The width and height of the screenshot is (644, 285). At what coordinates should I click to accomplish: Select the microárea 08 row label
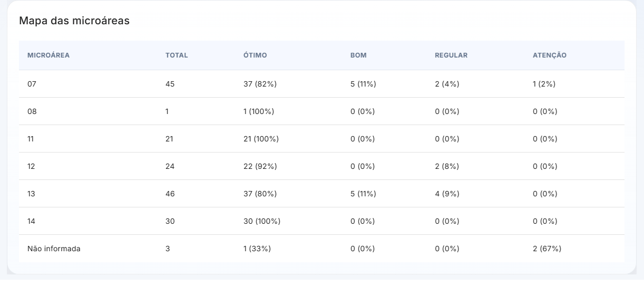32,111
